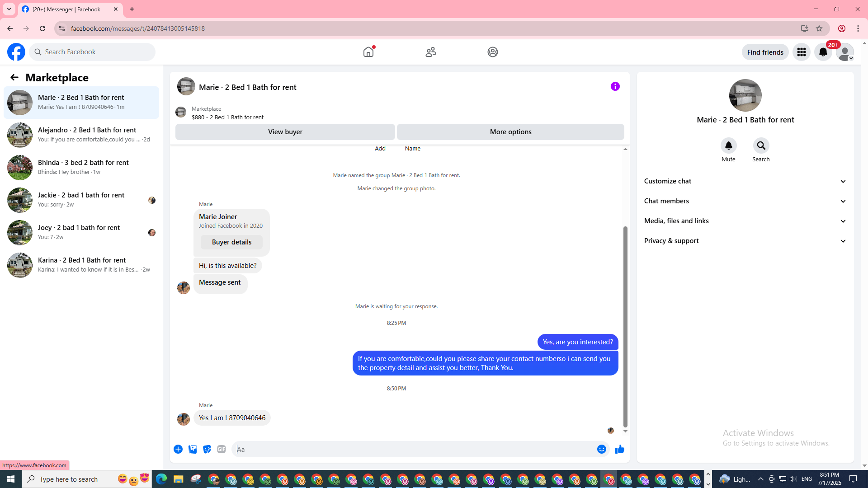Expand Media, files and links section
This screenshot has width=868, height=488.
[x=745, y=221]
